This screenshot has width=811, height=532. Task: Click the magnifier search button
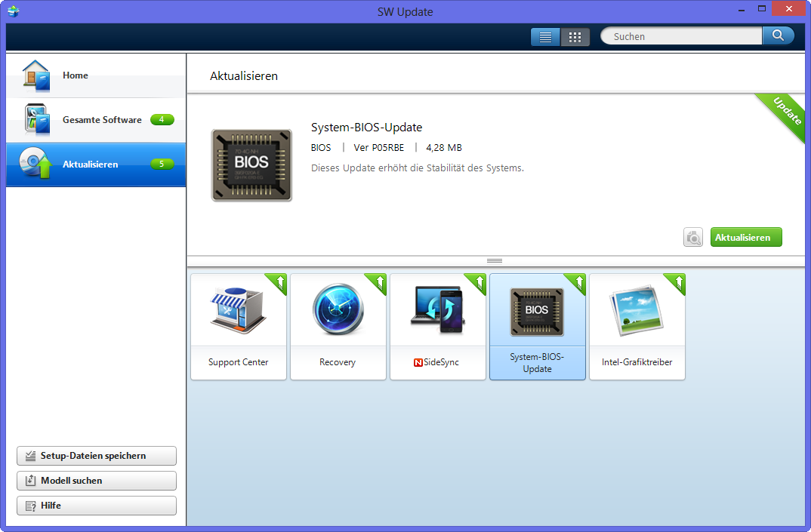778,35
